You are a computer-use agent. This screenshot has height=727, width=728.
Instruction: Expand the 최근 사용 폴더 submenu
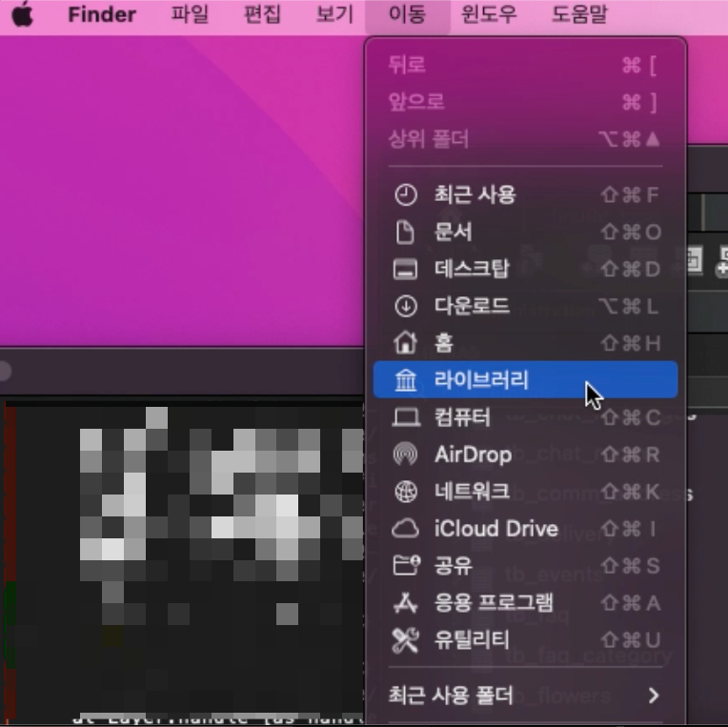[x=526, y=696]
